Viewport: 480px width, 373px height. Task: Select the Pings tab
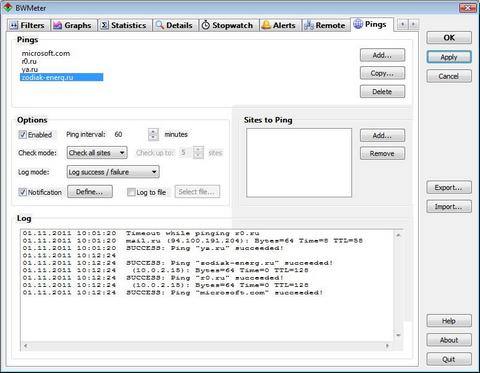(x=371, y=25)
